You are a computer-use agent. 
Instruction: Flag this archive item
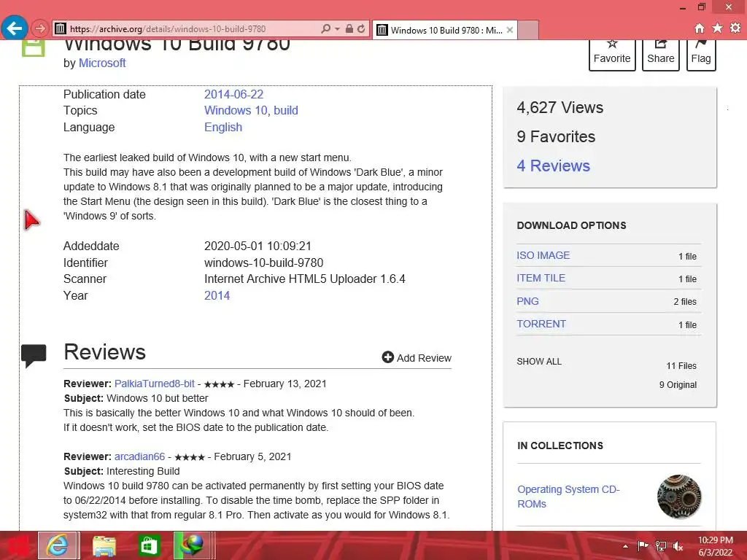[701, 54]
